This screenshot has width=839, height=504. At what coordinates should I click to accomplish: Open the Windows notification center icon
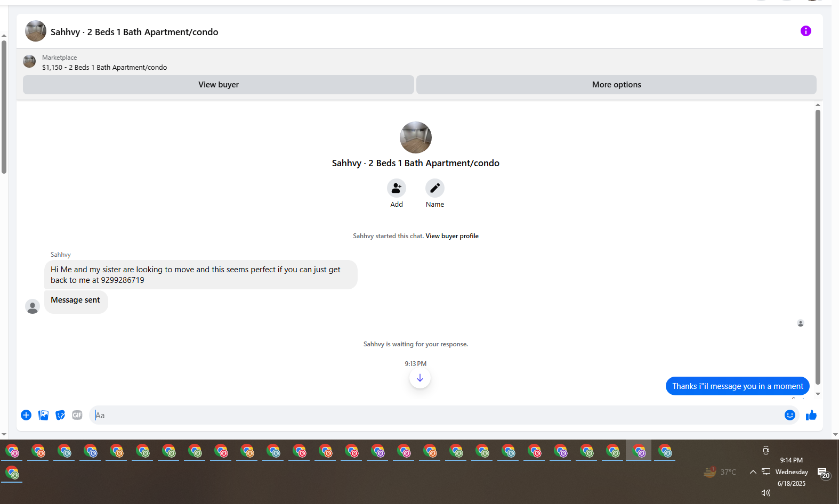click(824, 473)
